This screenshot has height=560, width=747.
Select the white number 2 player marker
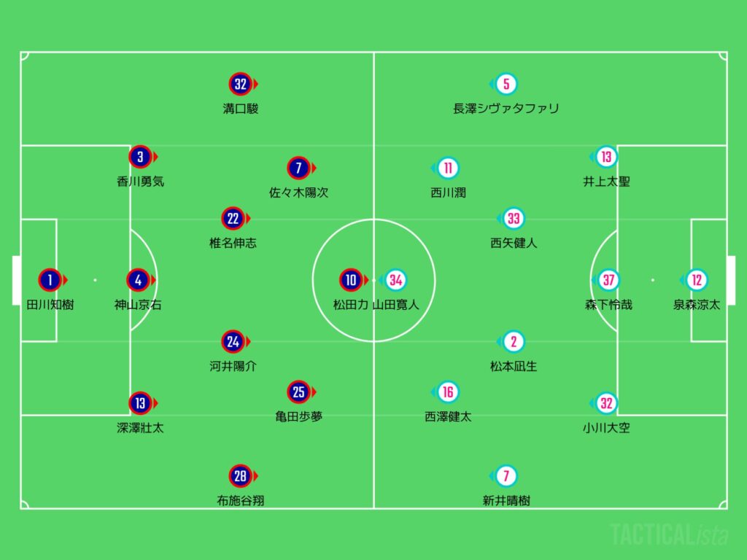(x=514, y=341)
